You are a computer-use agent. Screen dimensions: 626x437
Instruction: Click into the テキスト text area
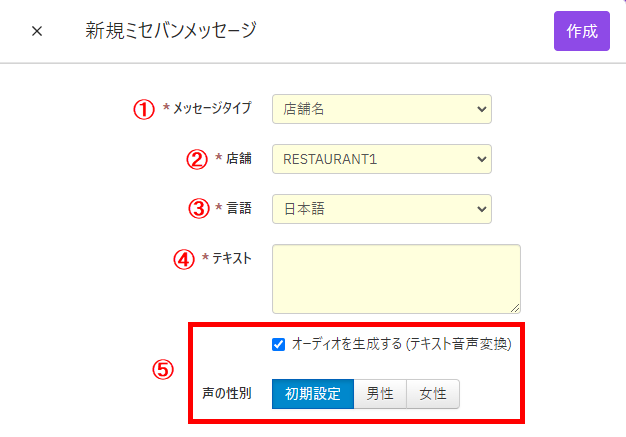click(x=395, y=278)
